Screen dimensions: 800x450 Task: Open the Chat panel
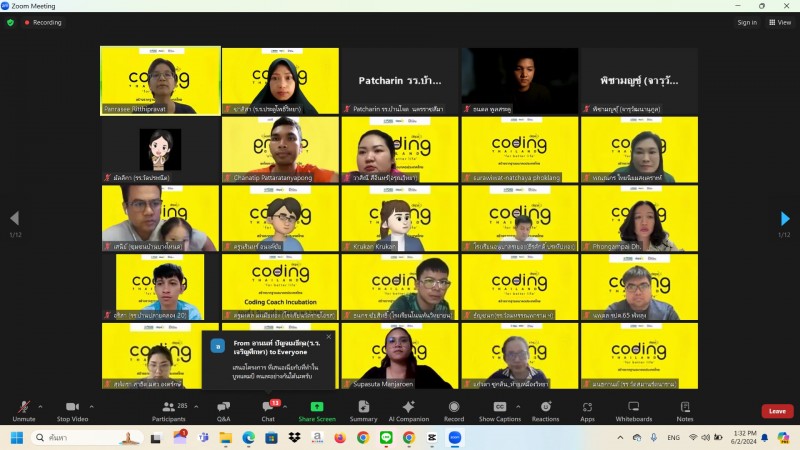pos(268,411)
